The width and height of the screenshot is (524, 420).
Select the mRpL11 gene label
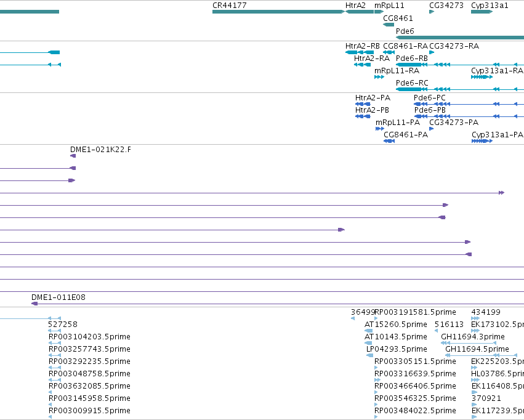click(389, 6)
